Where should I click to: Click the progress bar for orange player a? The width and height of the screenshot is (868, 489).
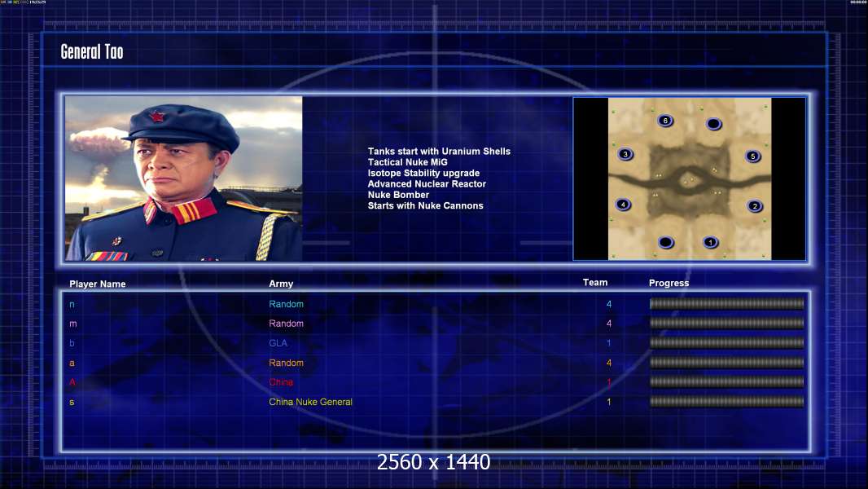727,363
